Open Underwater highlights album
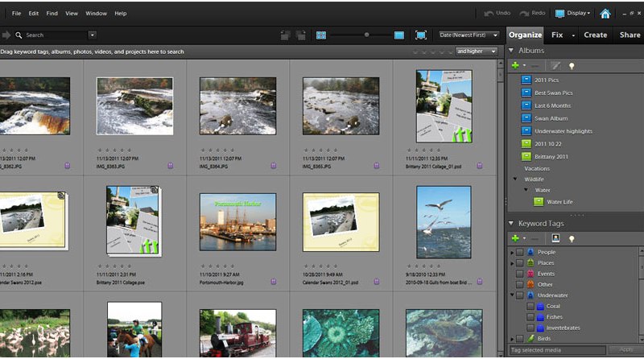644x359 pixels. pyautogui.click(x=563, y=131)
